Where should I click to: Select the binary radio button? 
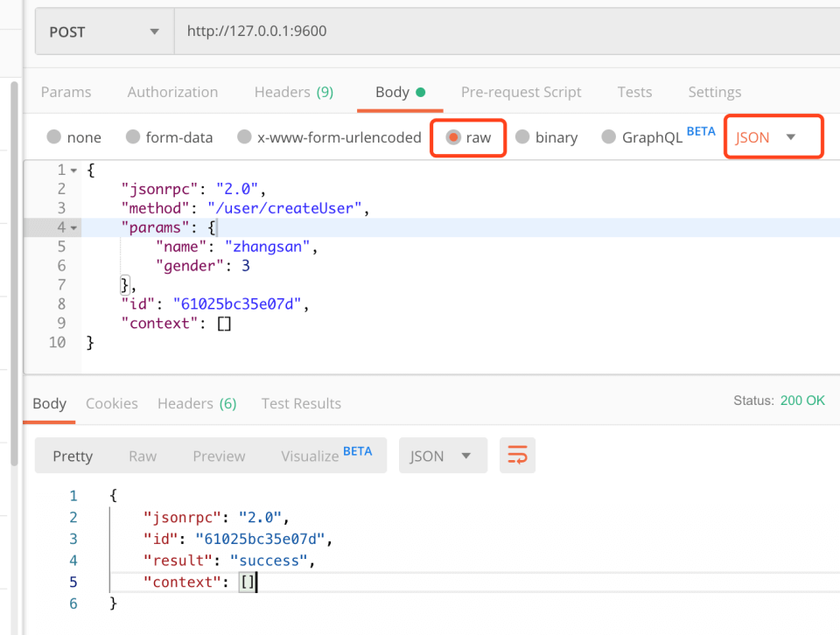(522, 137)
